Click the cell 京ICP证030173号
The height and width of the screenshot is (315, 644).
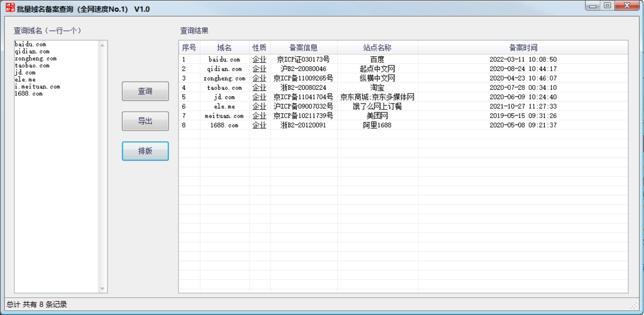tap(303, 60)
